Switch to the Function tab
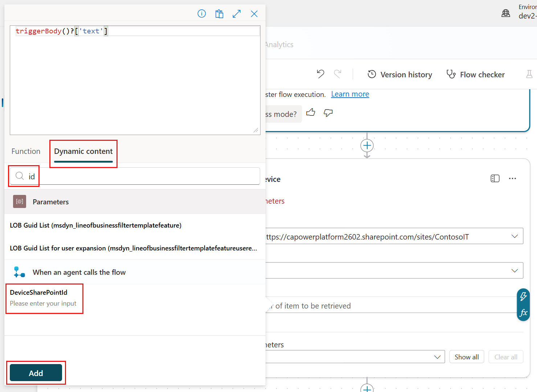This screenshot has height=392, width=537. (x=26, y=151)
